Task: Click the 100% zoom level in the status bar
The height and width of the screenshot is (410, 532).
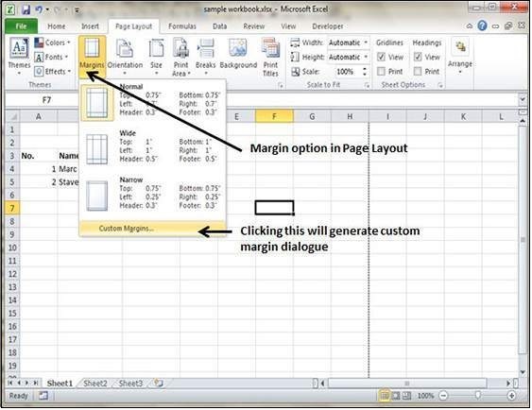Action: point(425,396)
